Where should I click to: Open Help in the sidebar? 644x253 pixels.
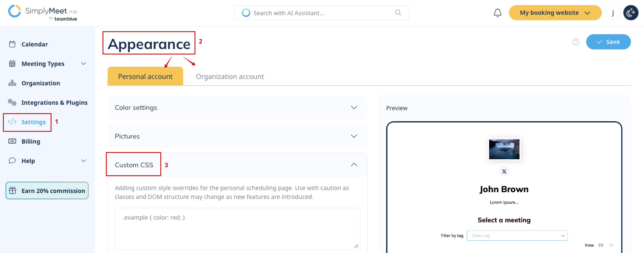[x=28, y=161]
